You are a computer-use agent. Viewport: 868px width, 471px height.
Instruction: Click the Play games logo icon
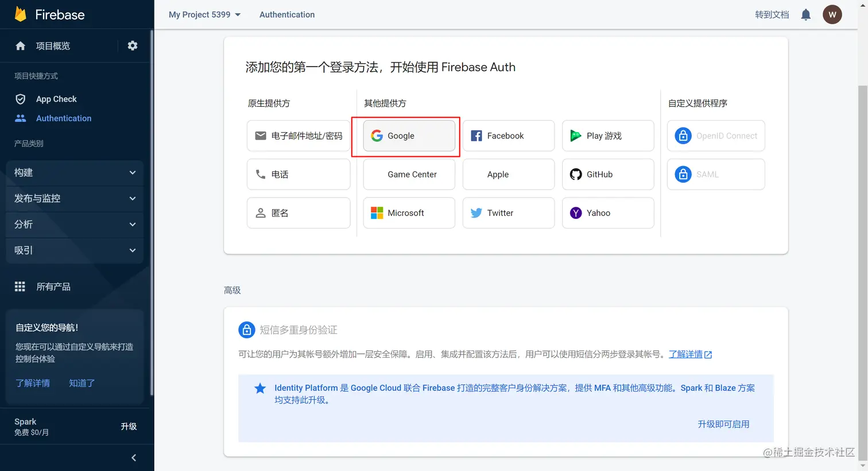coord(576,136)
